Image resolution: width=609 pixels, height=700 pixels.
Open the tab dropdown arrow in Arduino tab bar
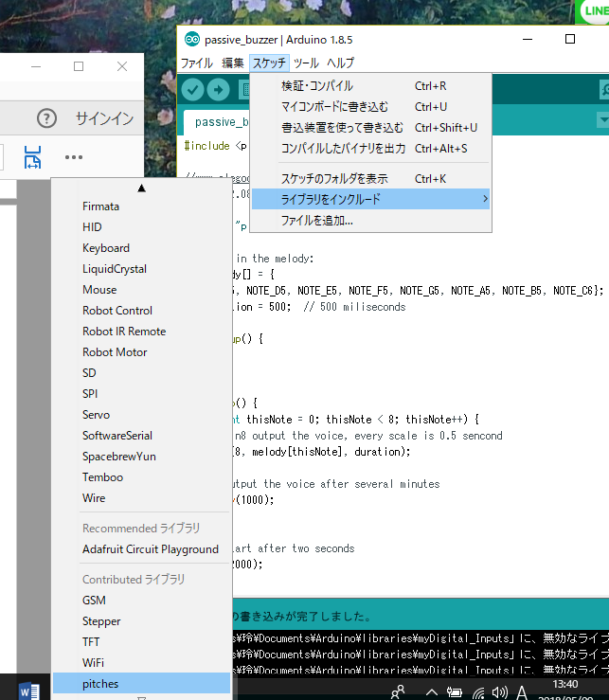coord(603,119)
